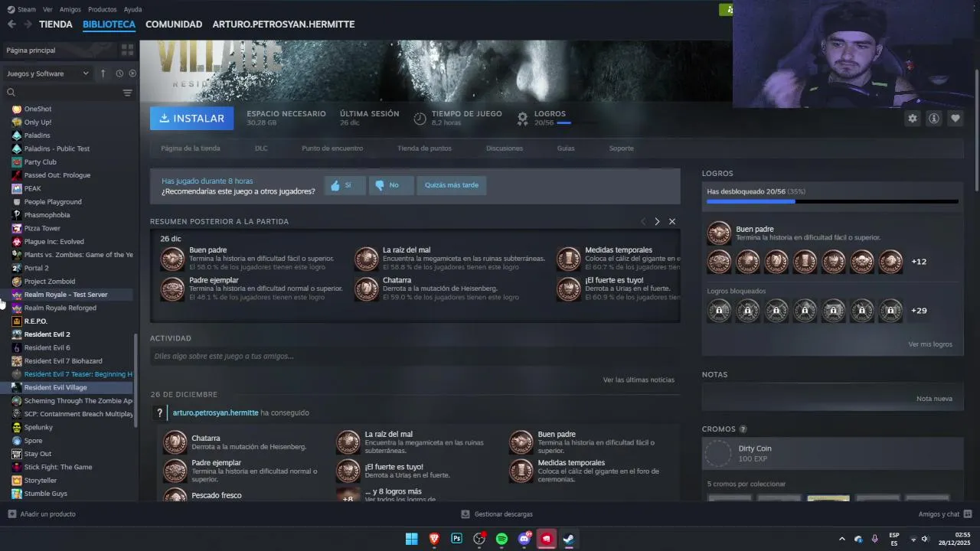980x551 pixels.
Task: Click the Chatarra achievement icon in post-game summary
Action: point(366,289)
